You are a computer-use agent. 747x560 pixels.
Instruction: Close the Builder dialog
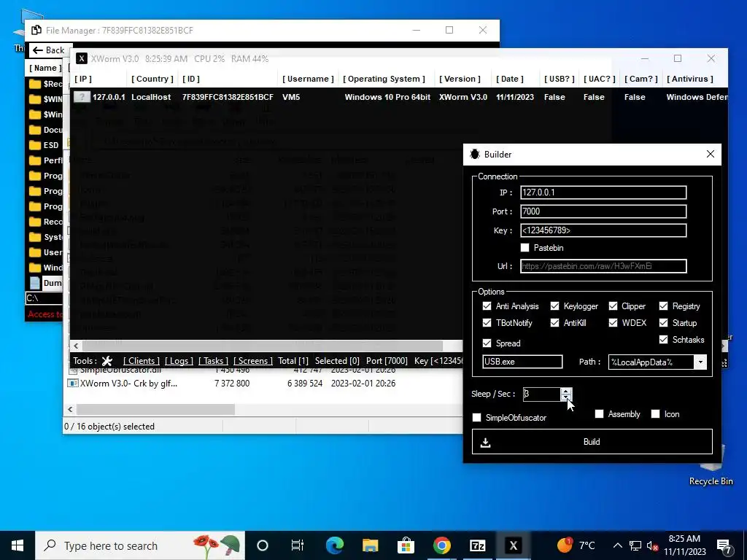point(711,155)
